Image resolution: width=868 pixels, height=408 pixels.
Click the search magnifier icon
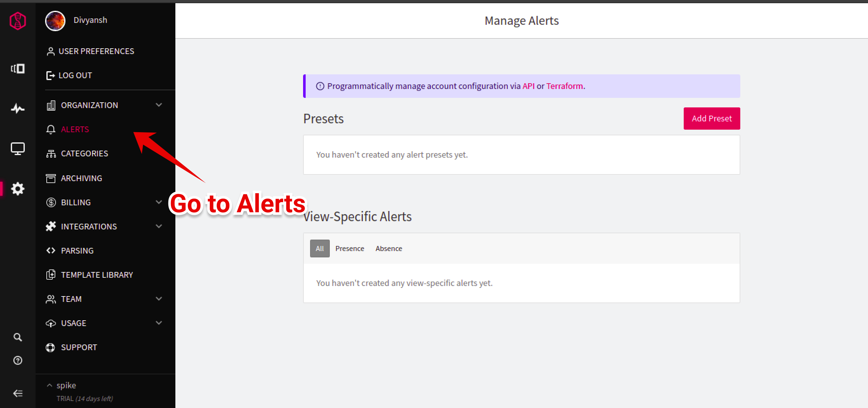(17, 337)
